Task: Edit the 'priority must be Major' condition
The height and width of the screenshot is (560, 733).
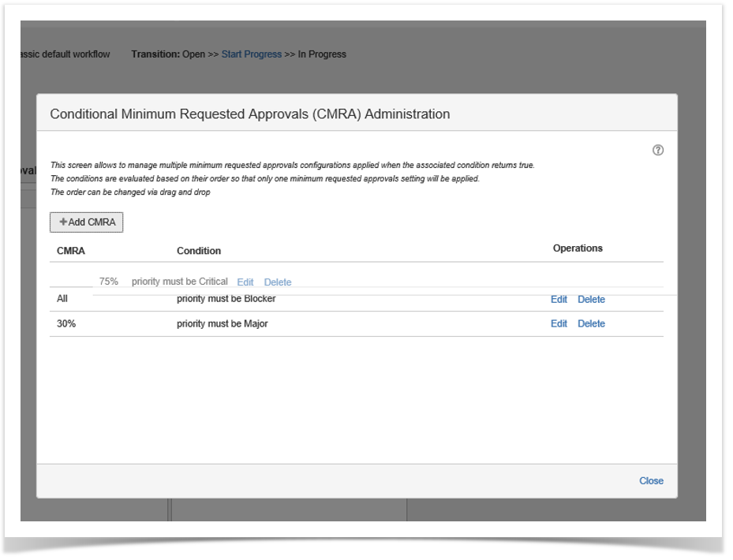Action: [559, 323]
